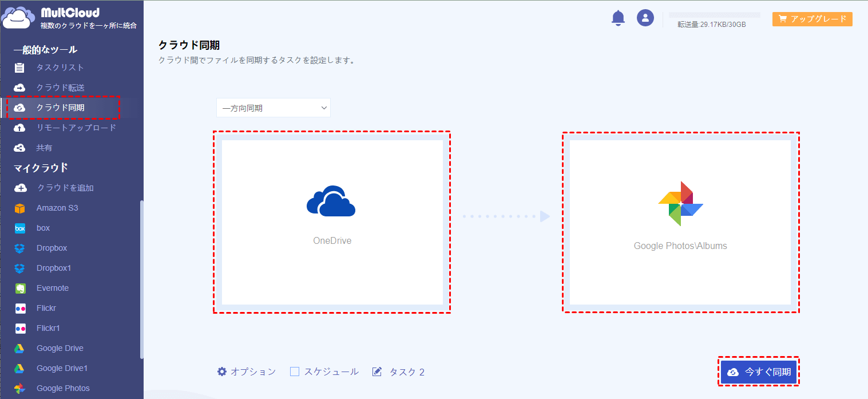Choose クラウドを追加

65,188
